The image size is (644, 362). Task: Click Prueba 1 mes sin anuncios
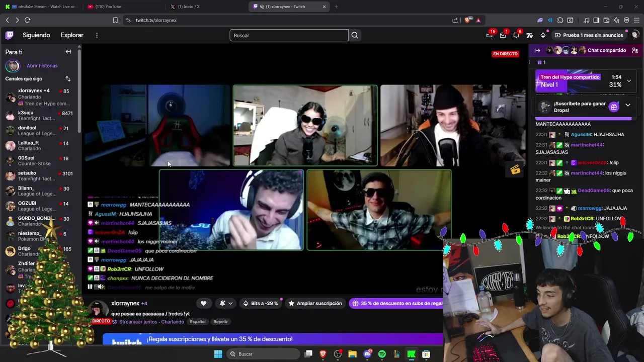tap(589, 35)
